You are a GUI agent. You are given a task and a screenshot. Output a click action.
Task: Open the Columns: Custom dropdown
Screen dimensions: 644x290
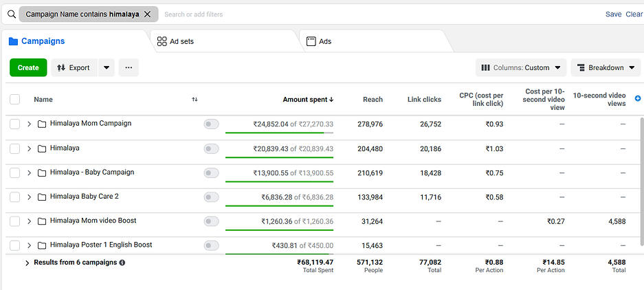521,67
